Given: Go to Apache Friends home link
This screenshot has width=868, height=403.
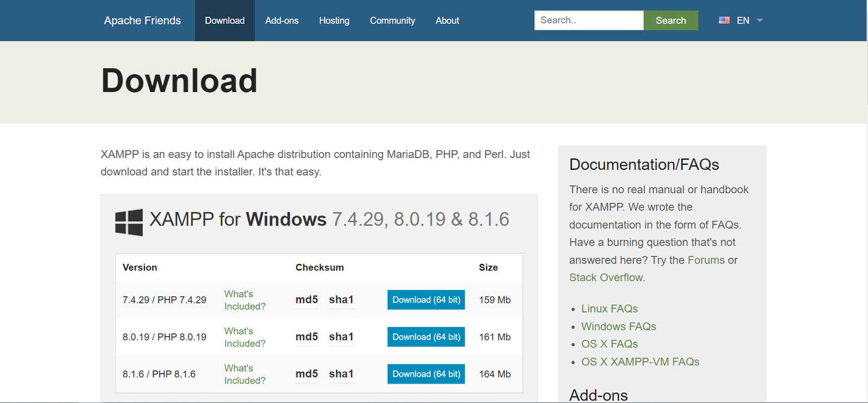Looking at the screenshot, I should pos(143,21).
